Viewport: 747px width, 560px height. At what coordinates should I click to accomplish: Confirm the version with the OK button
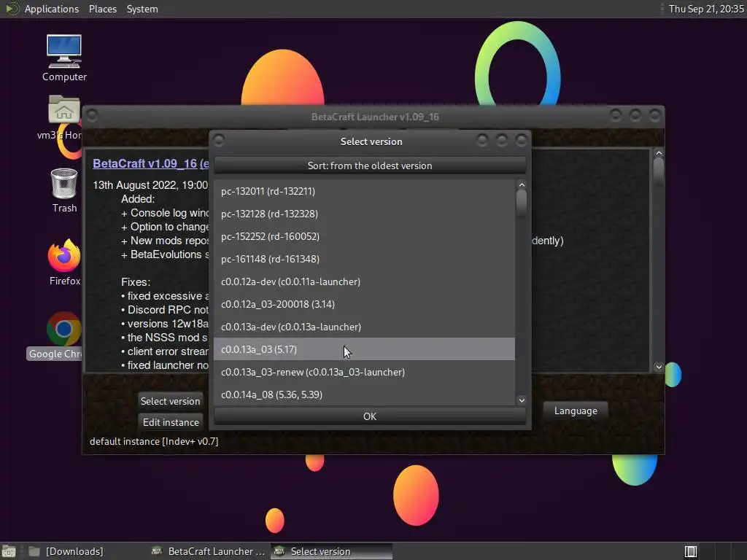[370, 416]
